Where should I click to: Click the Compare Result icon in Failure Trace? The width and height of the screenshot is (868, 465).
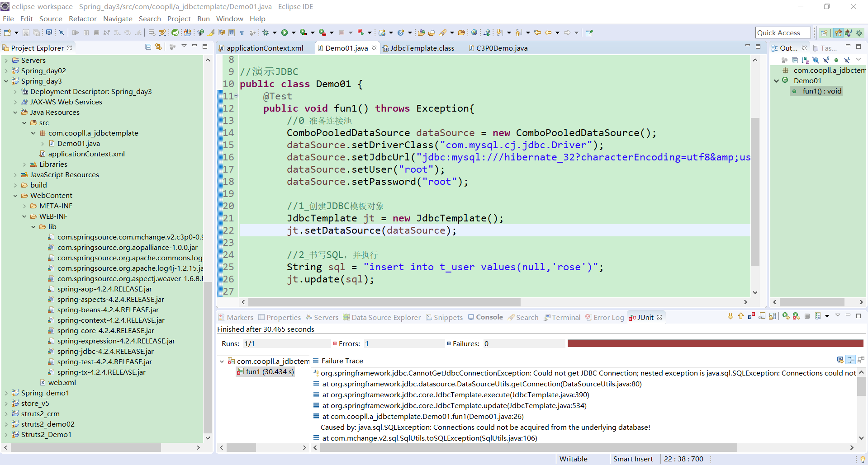861,360
